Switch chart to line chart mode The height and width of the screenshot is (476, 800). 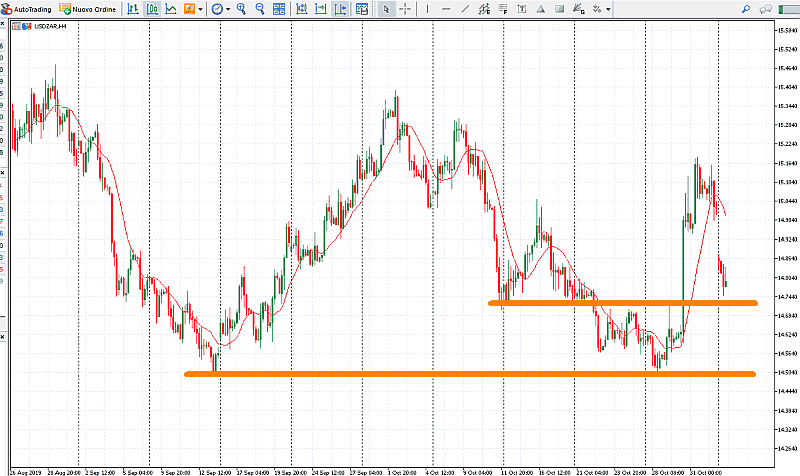(171, 9)
